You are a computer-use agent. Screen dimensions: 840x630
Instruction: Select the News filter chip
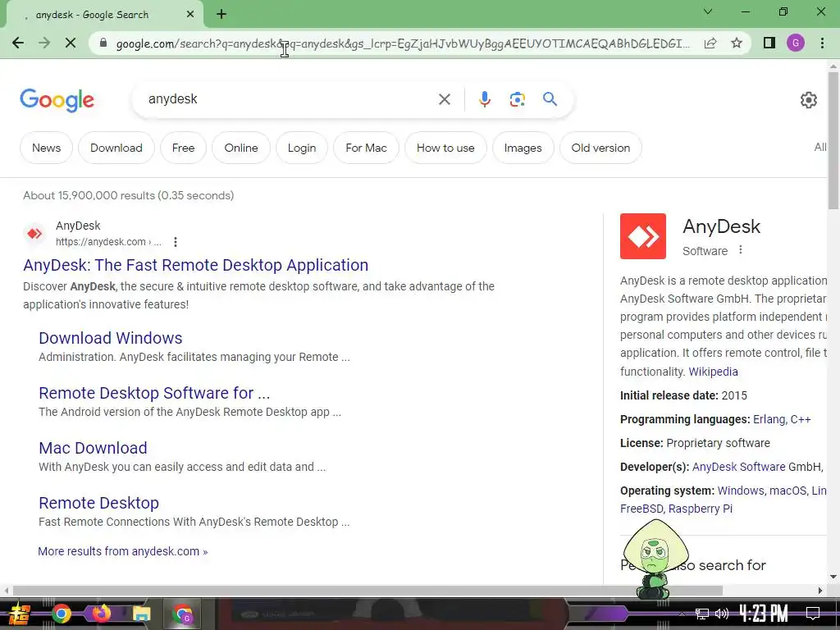click(x=46, y=148)
